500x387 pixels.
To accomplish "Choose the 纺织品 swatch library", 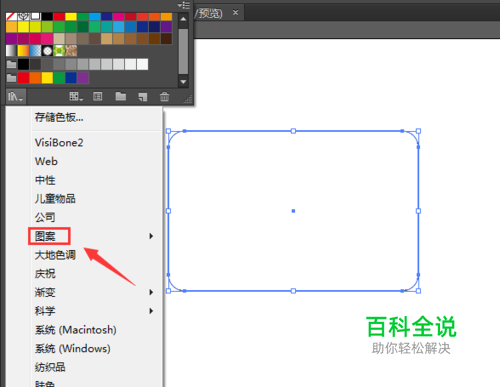I will [50, 367].
